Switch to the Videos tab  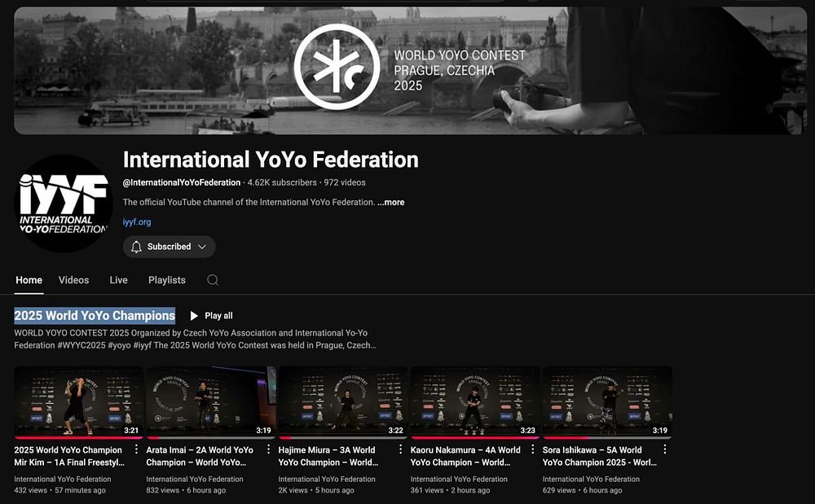tap(73, 280)
